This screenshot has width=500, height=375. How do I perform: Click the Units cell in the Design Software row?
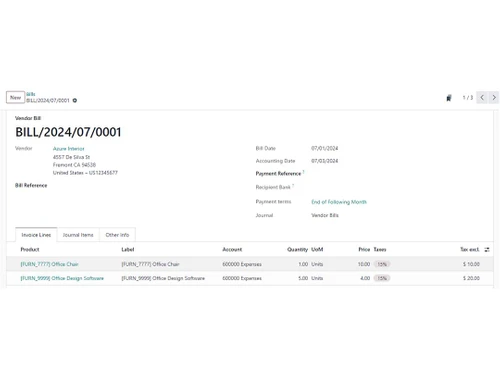click(x=317, y=278)
